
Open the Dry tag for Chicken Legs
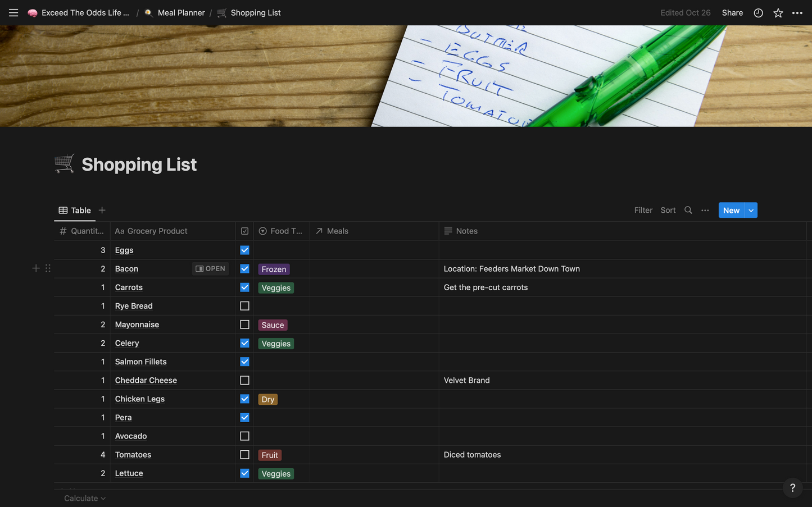click(268, 399)
